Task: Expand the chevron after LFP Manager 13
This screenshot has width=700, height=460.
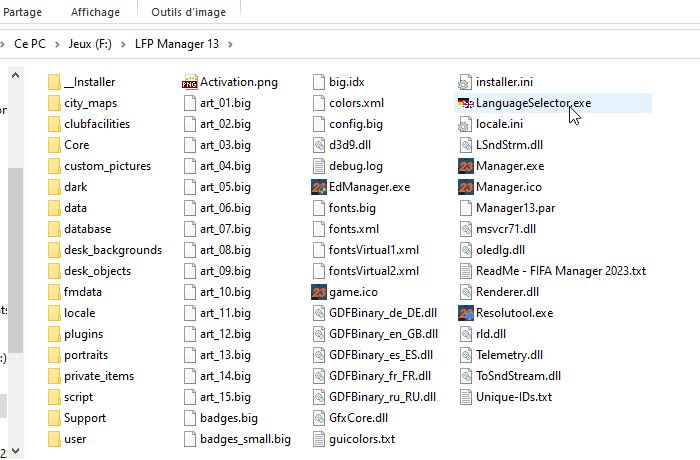Action: pyautogui.click(x=230, y=44)
